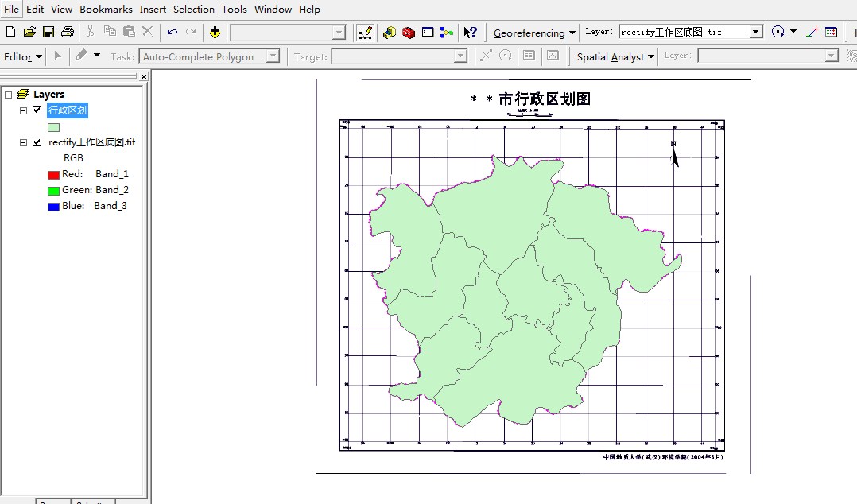Viewport: 857px width, 504px height.
Task: Click the 行政区划 light green symbol swatch
Action: [53, 126]
